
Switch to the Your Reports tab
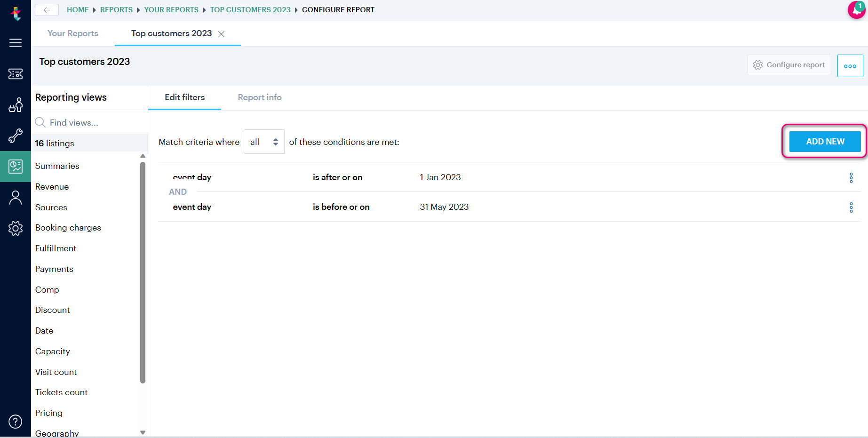pos(73,33)
